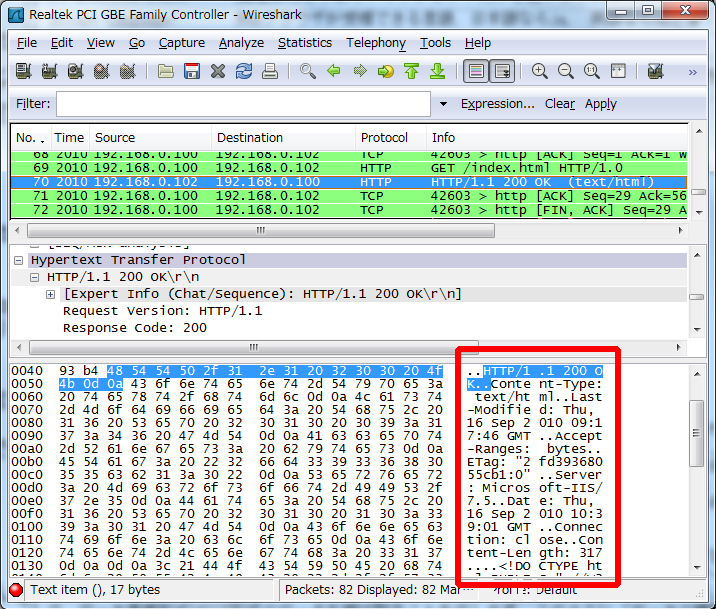Open expert info via red status circle
Image resolution: width=716 pixels, height=609 pixels.
point(16,590)
